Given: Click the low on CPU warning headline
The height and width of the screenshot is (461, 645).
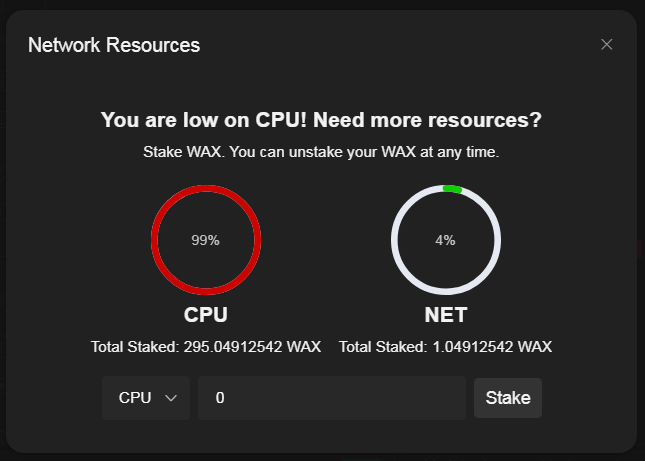Looking at the screenshot, I should click(x=321, y=120).
